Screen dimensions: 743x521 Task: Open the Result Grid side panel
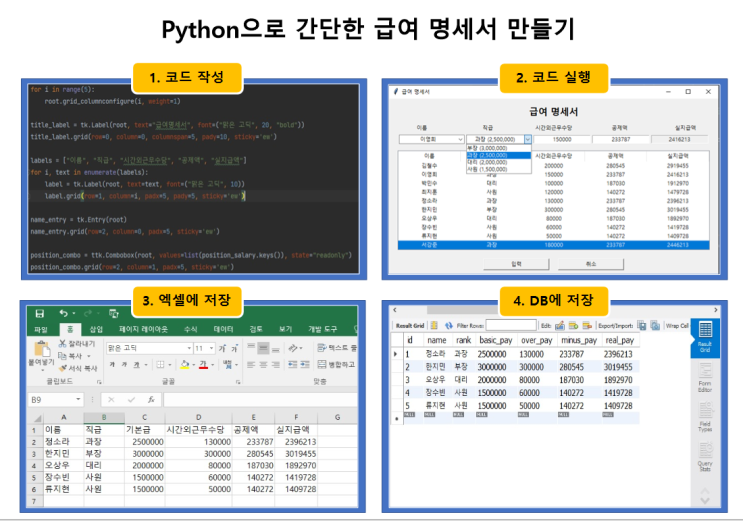pos(705,337)
